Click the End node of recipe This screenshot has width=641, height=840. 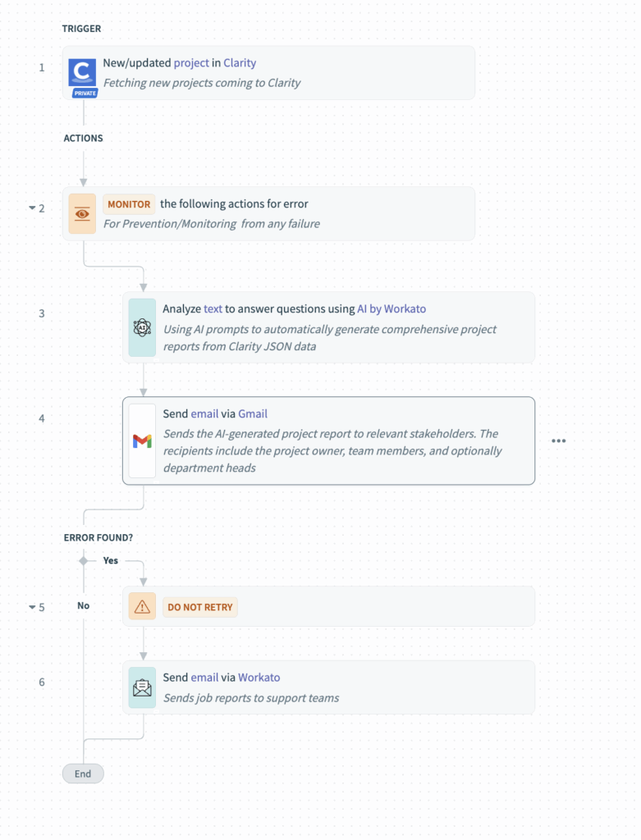coord(83,774)
